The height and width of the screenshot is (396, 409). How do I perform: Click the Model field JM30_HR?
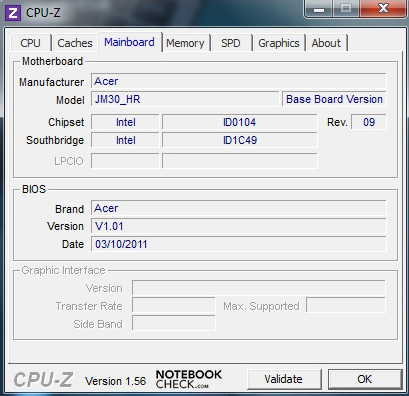pos(185,99)
